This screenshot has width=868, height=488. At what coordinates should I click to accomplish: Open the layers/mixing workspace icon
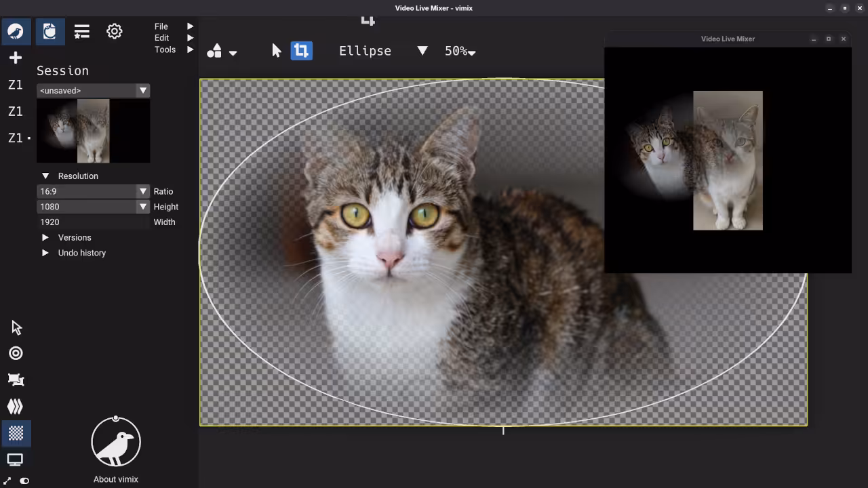16,407
